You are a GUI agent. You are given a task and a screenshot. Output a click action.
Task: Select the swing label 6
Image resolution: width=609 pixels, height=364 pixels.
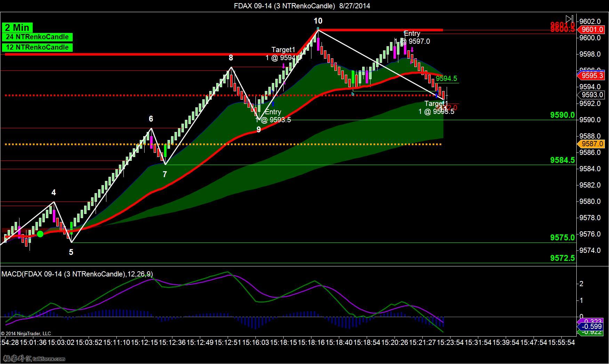click(x=151, y=119)
